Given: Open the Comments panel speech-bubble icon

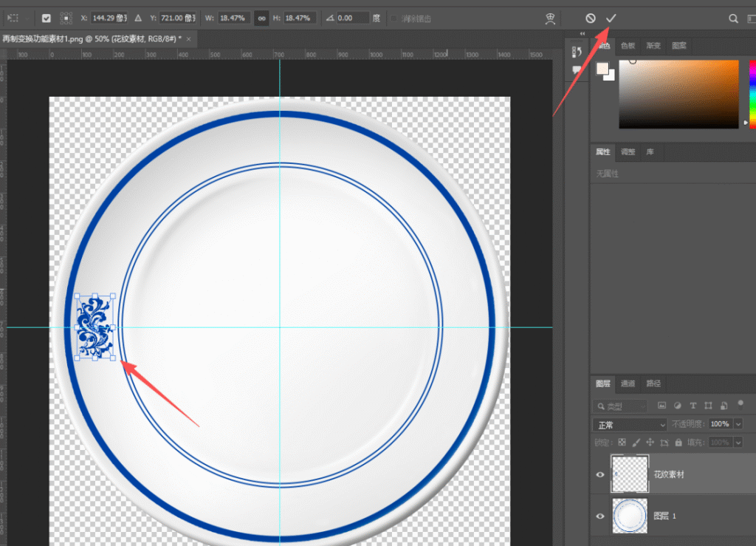Looking at the screenshot, I should pos(577,70).
